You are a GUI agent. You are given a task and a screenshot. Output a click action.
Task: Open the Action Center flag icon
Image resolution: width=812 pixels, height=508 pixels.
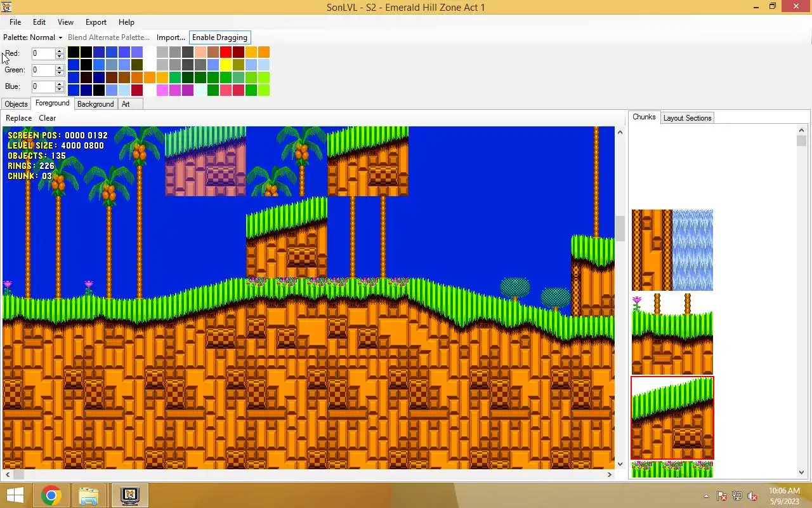click(x=722, y=496)
